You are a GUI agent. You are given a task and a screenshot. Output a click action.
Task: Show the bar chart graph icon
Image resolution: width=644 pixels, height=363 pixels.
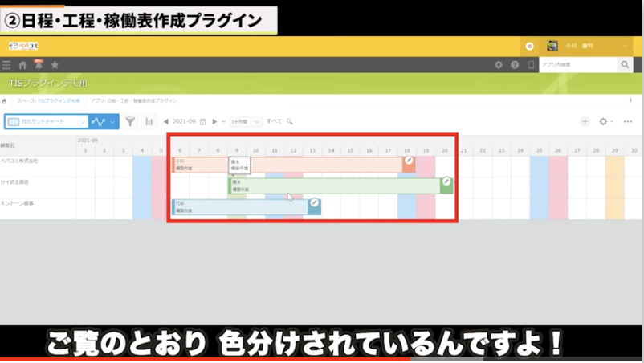click(149, 121)
